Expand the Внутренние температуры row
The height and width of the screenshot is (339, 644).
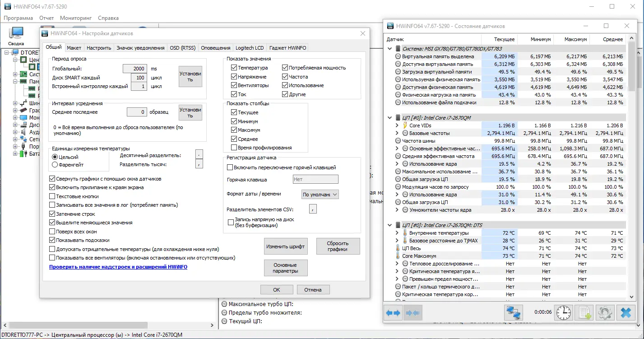click(x=397, y=233)
